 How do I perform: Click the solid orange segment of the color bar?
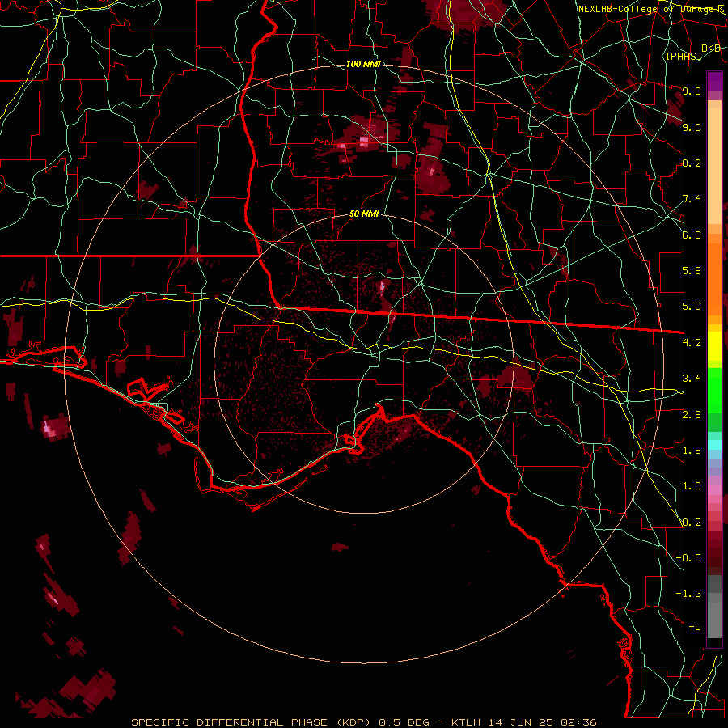(x=714, y=278)
